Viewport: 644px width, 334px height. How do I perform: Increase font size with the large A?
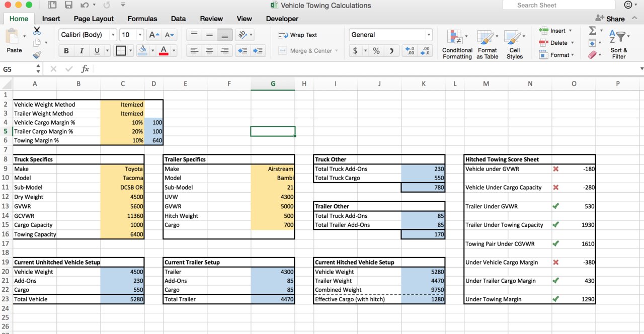154,35
